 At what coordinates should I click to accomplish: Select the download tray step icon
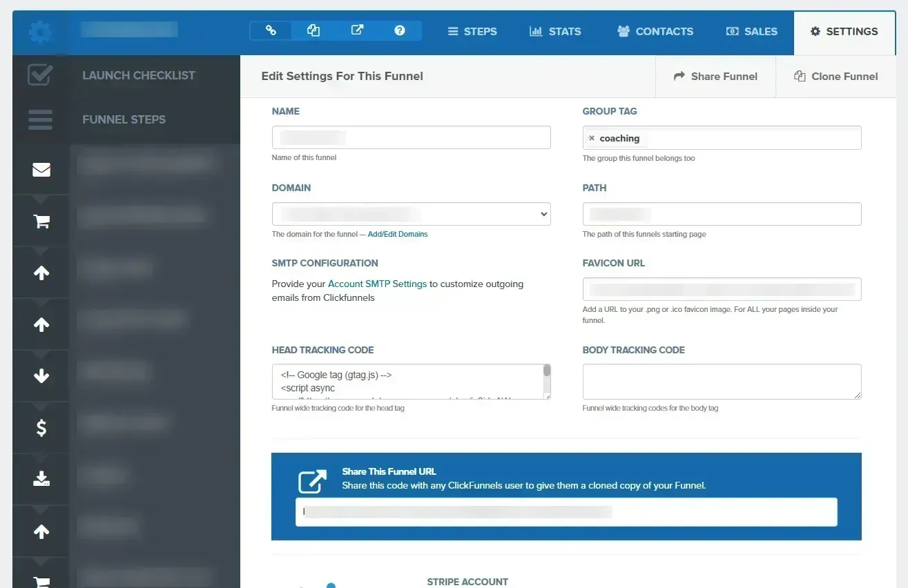click(x=41, y=479)
